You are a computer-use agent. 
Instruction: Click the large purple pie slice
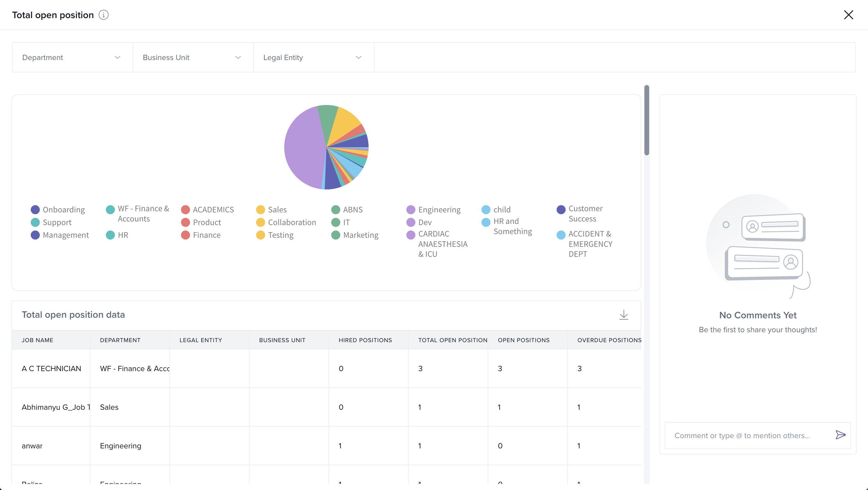click(x=303, y=148)
